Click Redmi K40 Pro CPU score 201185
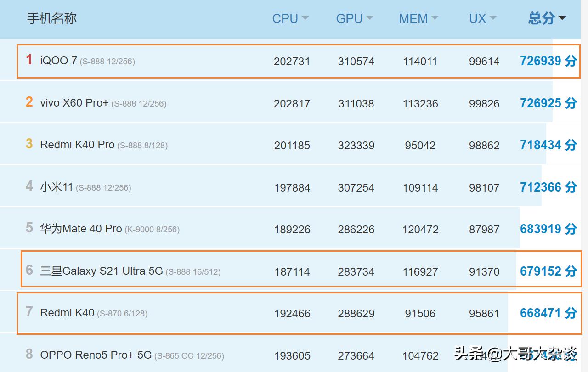This screenshot has height=372, width=588. coord(292,145)
